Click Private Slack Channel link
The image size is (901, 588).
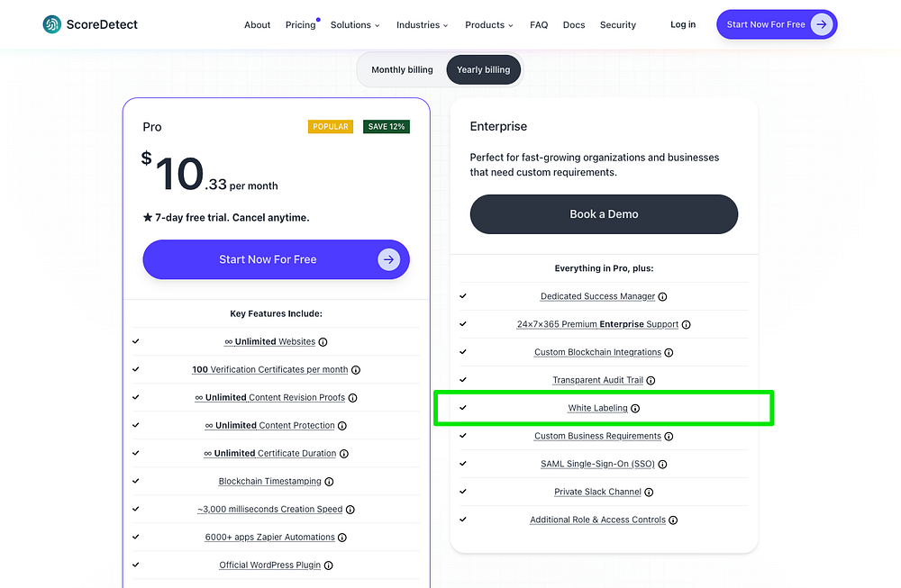(597, 492)
